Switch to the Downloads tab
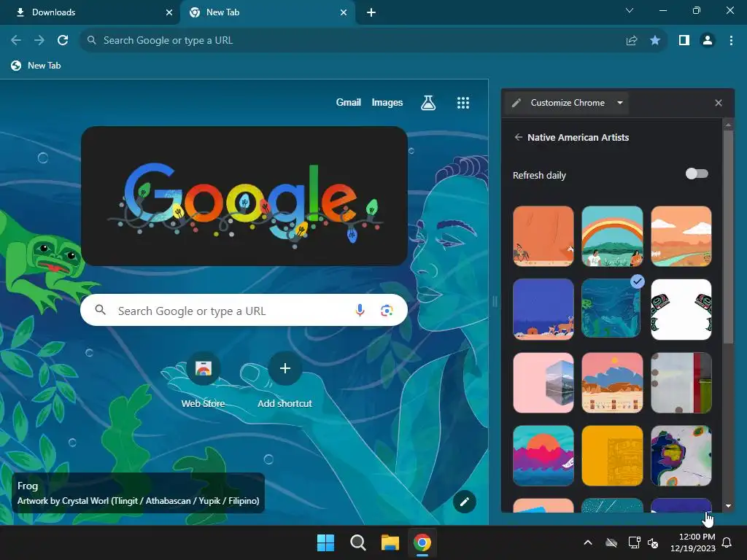747x560 pixels. 90,12
